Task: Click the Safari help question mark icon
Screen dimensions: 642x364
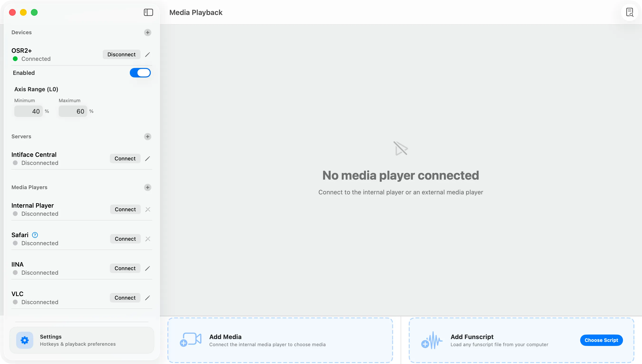Action: click(35, 235)
